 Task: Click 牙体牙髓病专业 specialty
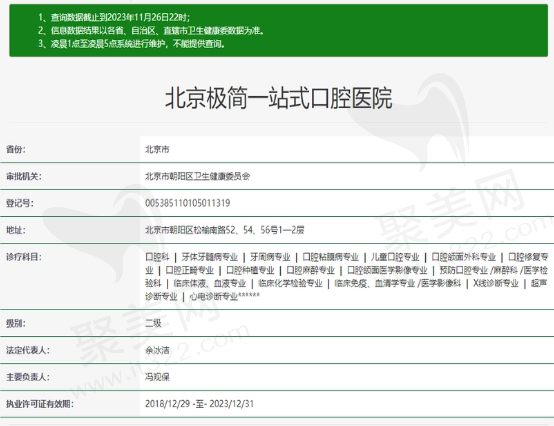pos(210,257)
